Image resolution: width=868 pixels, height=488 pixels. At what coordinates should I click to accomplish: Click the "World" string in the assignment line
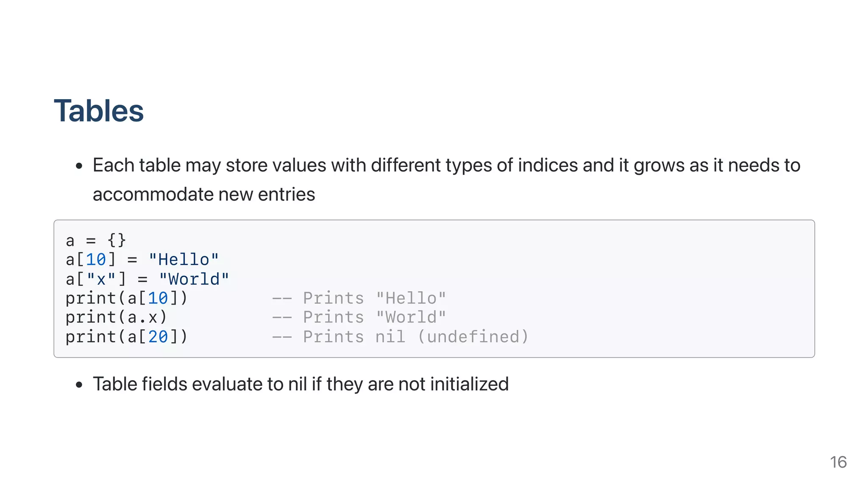(x=194, y=279)
